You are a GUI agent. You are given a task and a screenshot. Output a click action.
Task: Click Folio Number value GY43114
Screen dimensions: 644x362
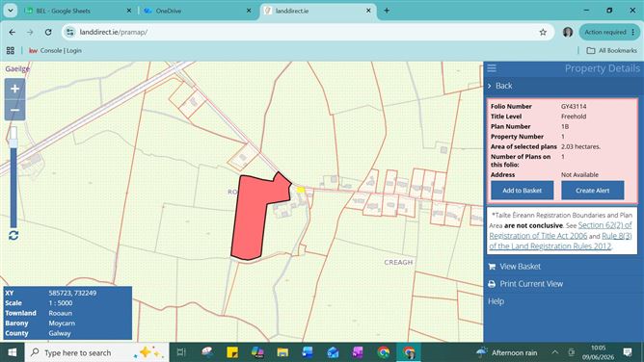coord(574,106)
